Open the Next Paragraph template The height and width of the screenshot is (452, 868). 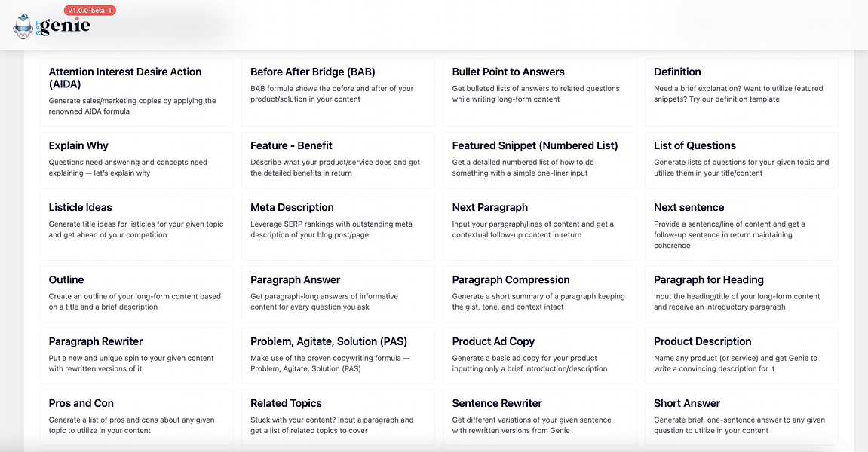click(540, 227)
